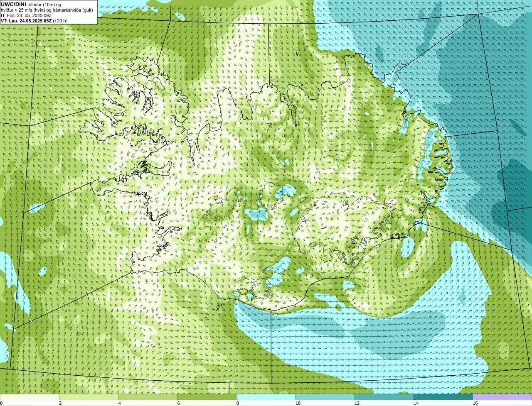Choose the 14–16 dark teal legend swatch
Viewport: 532px width, 406px height.
(x=443, y=397)
